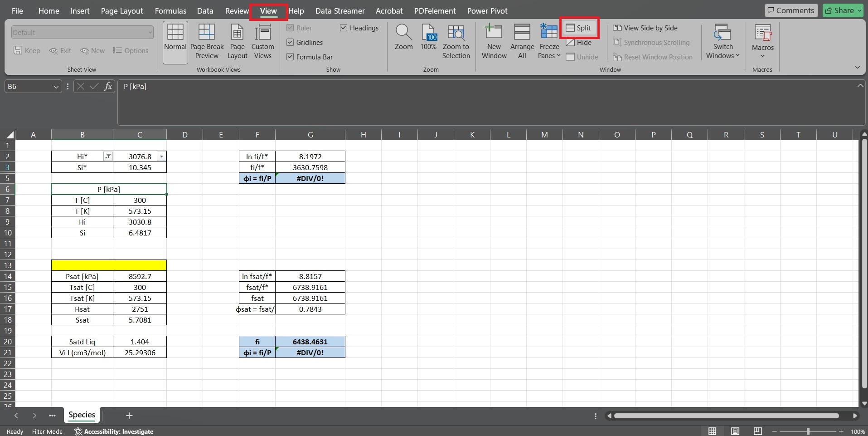Open Page Break Preview view
The width and height of the screenshot is (868, 436).
point(207,42)
